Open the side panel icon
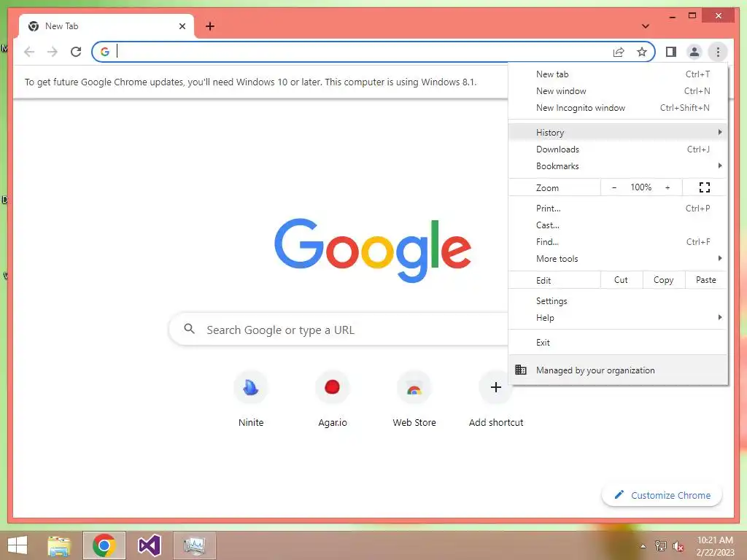Screen dimensions: 747x560 coord(671,52)
